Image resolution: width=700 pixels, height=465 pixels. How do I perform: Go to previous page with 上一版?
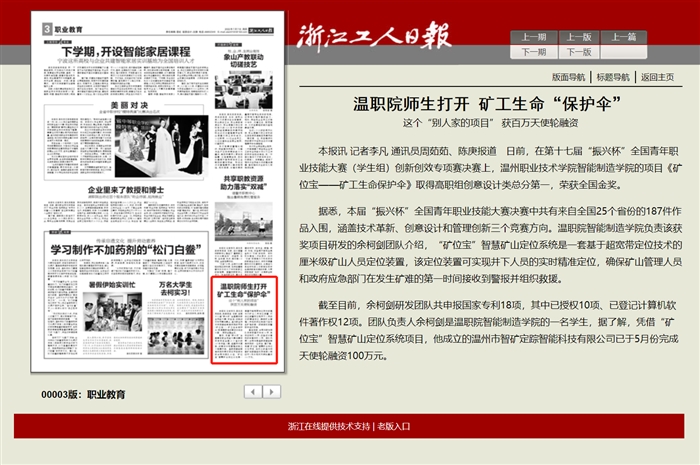pyautogui.click(x=579, y=37)
